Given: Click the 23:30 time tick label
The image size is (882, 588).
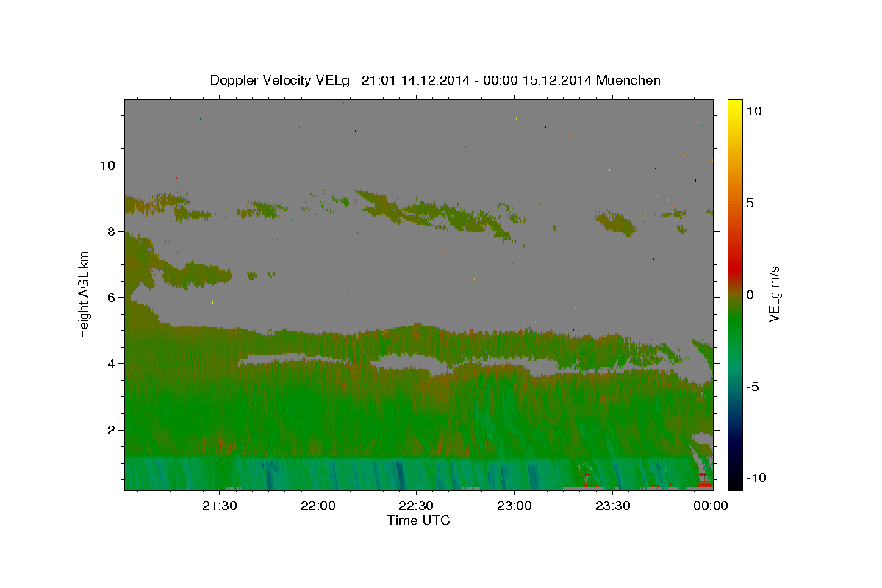Looking at the screenshot, I should tap(612, 506).
